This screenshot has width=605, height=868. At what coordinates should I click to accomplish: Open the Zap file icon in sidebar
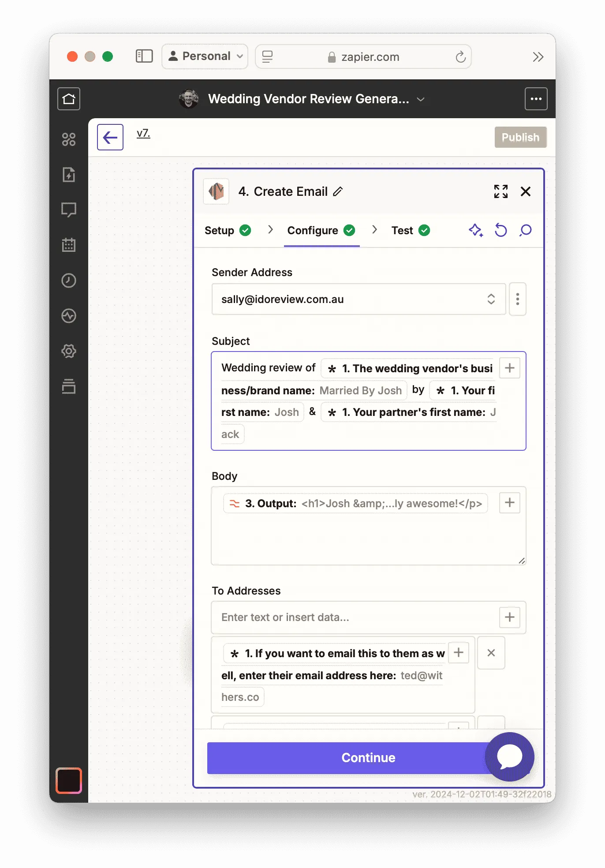coord(69,175)
